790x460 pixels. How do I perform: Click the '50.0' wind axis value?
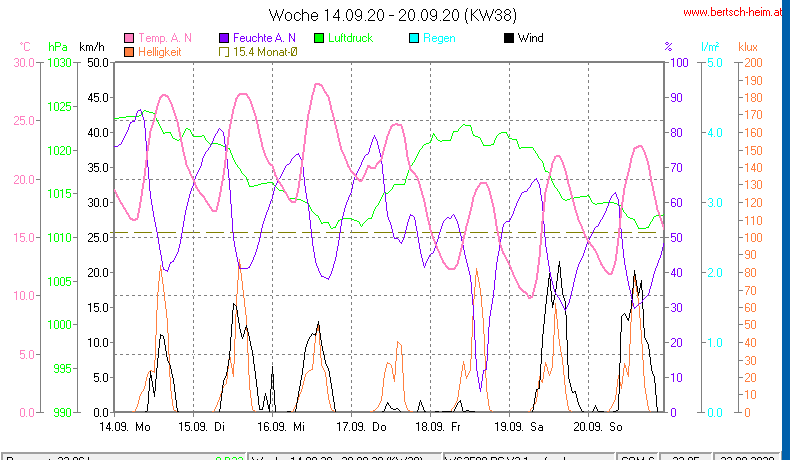pos(98,63)
